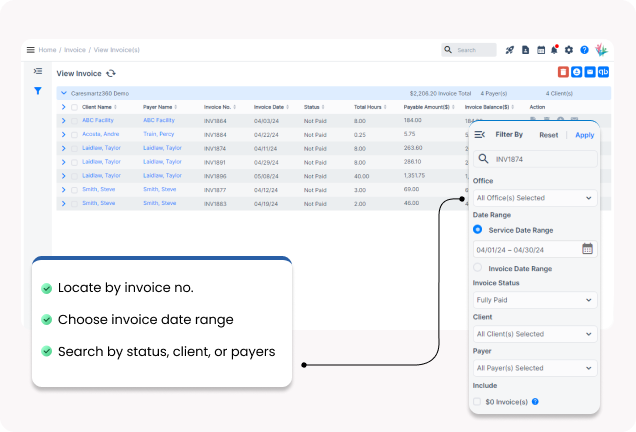Click the red delete invoice icon
Image resolution: width=636 pixels, height=432 pixels.
pyautogui.click(x=563, y=72)
